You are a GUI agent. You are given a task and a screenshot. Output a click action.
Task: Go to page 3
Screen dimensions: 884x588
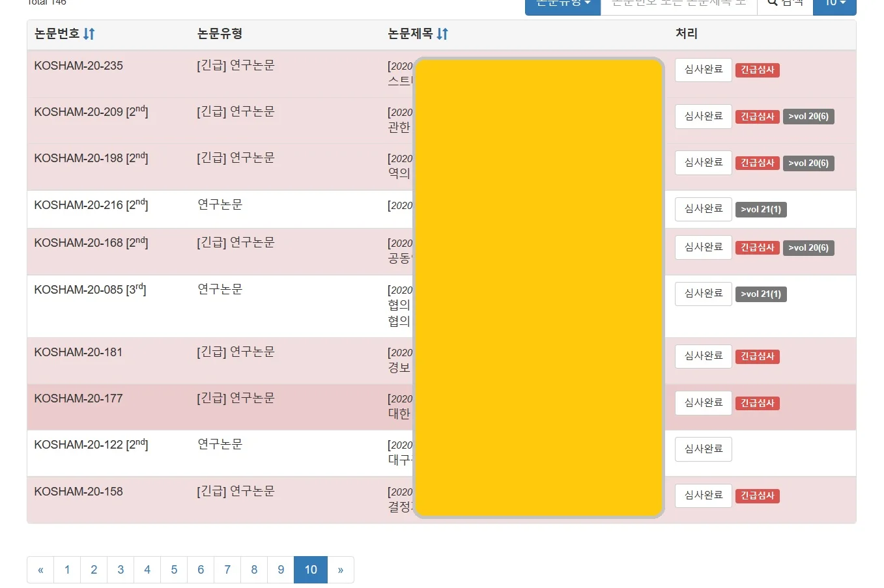coord(121,570)
